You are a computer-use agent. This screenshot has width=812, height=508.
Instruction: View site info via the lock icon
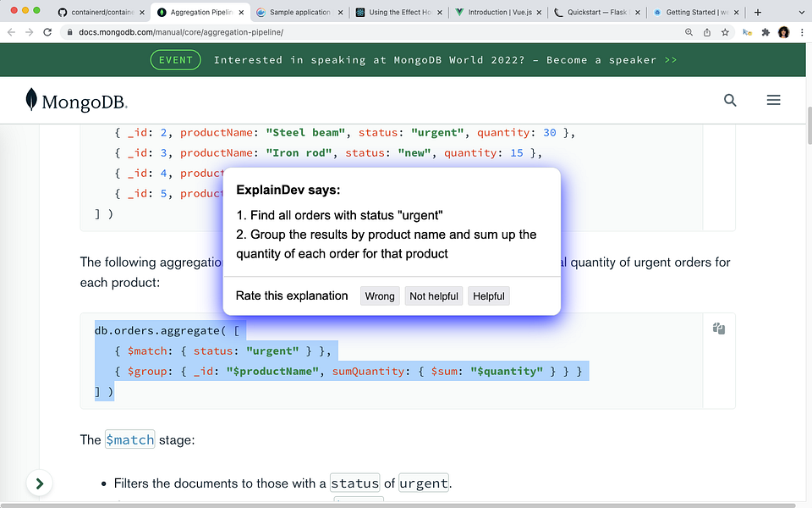(x=69, y=32)
